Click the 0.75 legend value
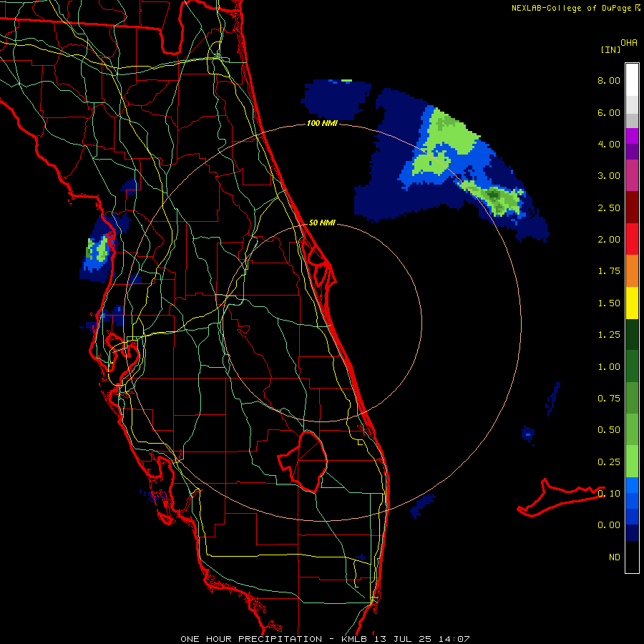Viewport: 644px width, 644px height. (x=609, y=399)
